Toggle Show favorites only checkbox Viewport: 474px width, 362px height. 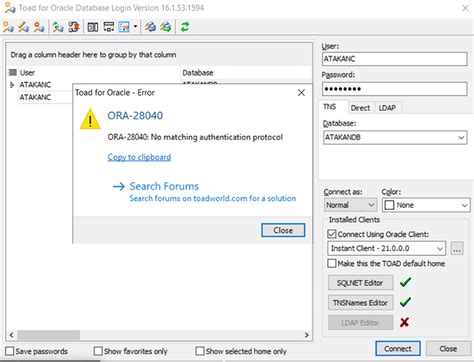(x=98, y=351)
